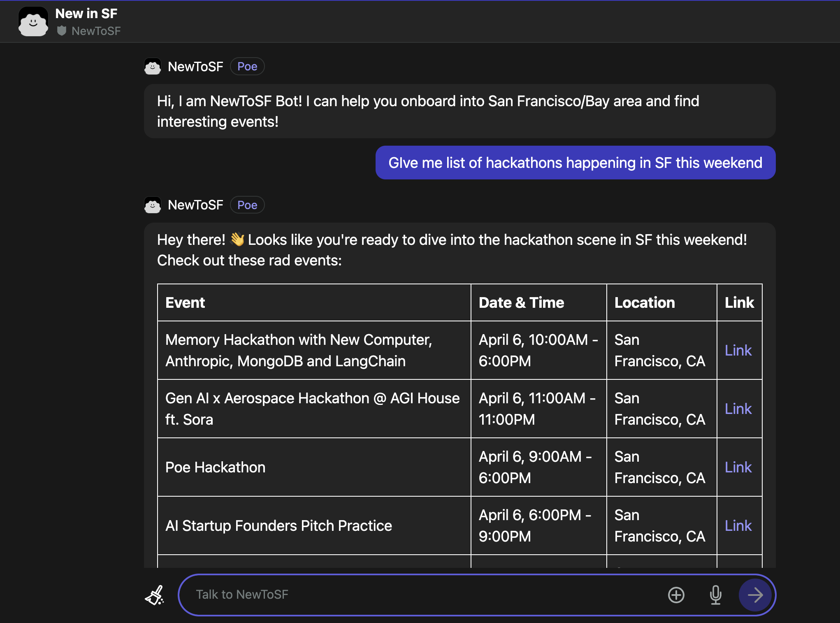840x623 pixels.
Task: Open Link for AI Startup Founders Pitch
Action: click(x=738, y=525)
